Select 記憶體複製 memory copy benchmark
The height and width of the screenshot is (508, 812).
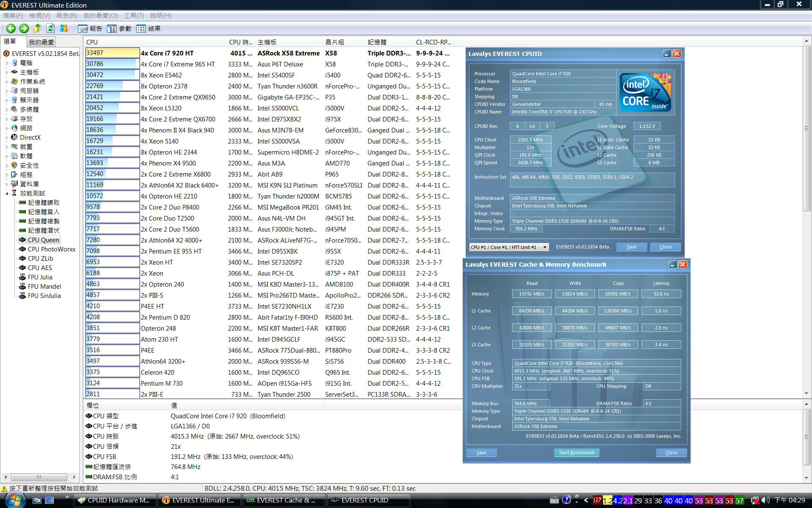point(44,221)
